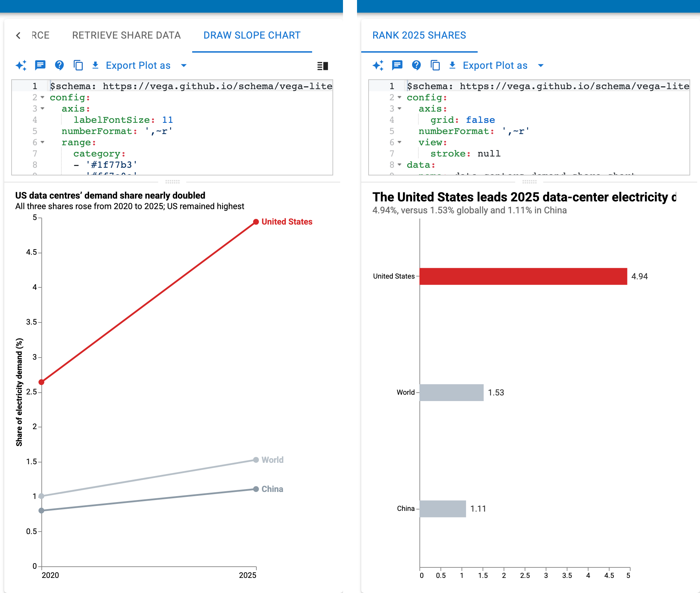The image size is (700, 593).
Task: Collapse the view fold arrow in right editor
Action: point(399,142)
